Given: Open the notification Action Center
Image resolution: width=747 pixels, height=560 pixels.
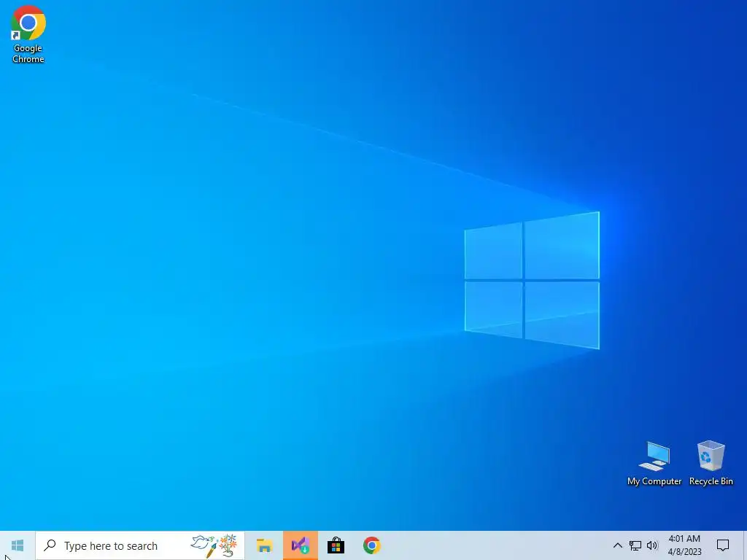Looking at the screenshot, I should (x=723, y=545).
